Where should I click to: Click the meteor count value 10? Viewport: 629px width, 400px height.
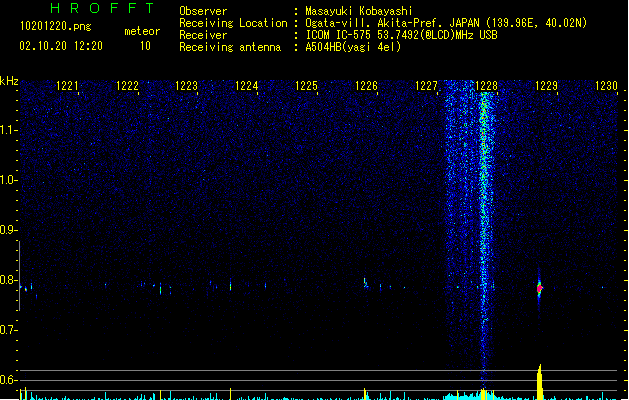tap(145, 46)
